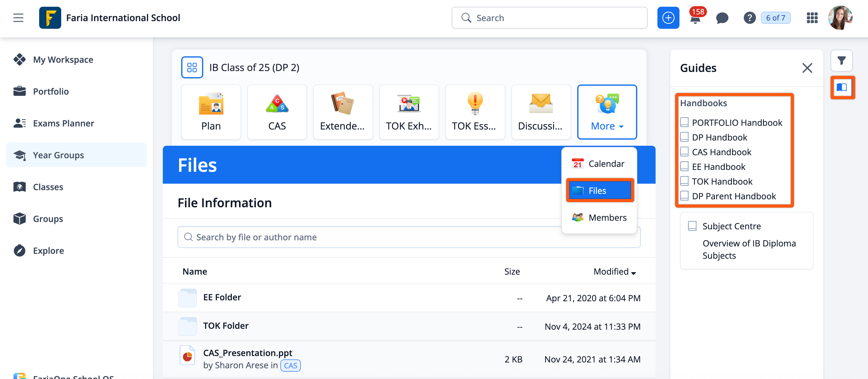Open the messages chat bubble icon
This screenshot has width=868, height=379.
pos(722,18)
